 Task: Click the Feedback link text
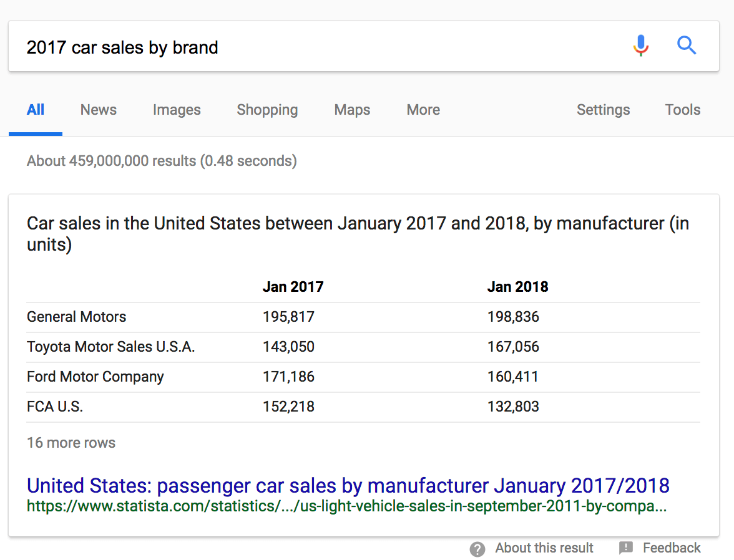tap(672, 548)
